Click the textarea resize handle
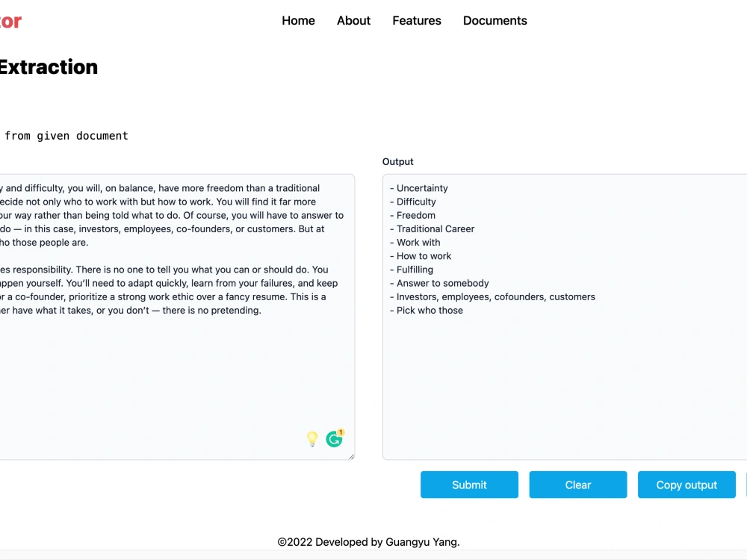 [x=351, y=455]
